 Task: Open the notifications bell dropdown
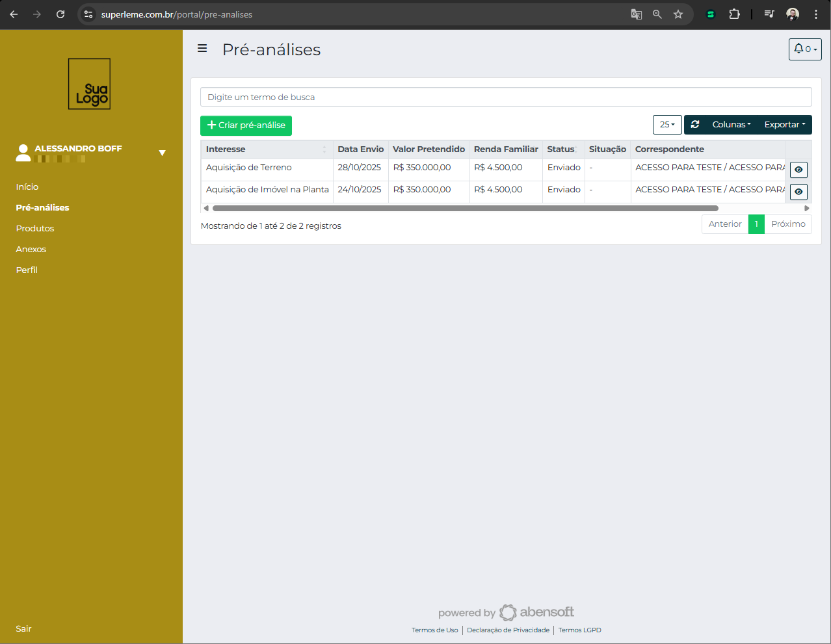(804, 49)
